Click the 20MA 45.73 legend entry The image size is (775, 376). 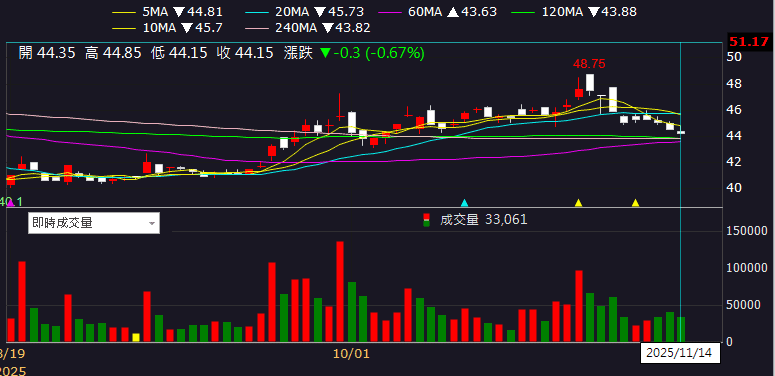tap(304, 12)
